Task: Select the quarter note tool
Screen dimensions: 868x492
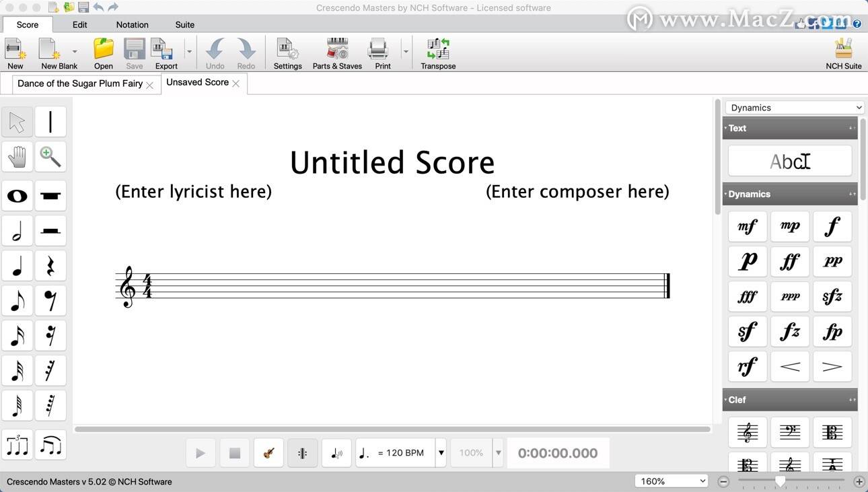Action: coord(17,266)
